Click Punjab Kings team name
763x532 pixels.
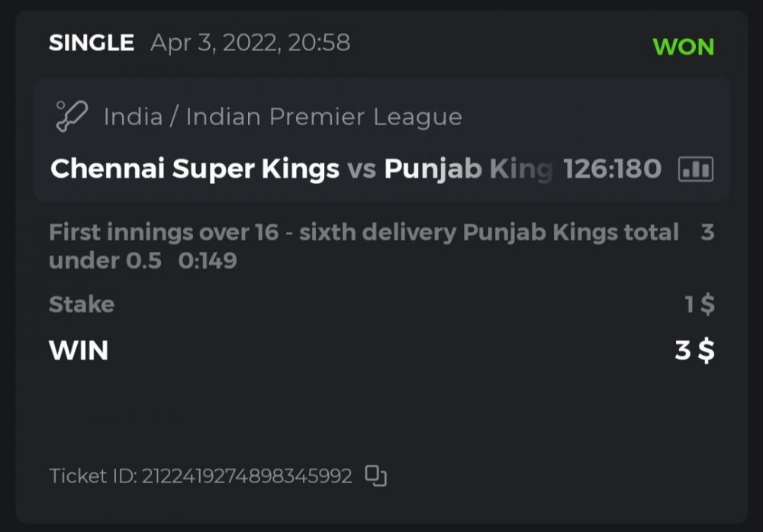coord(467,169)
